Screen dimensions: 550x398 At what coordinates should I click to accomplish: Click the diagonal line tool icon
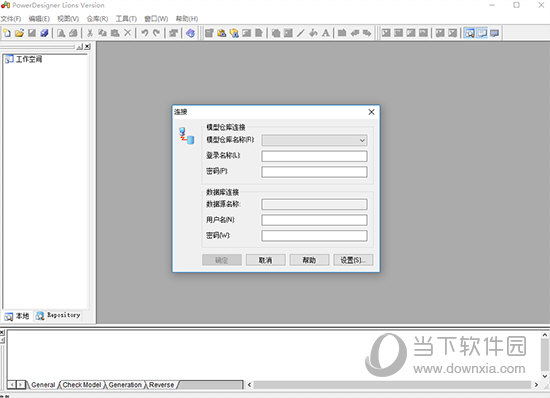[x=301, y=33]
